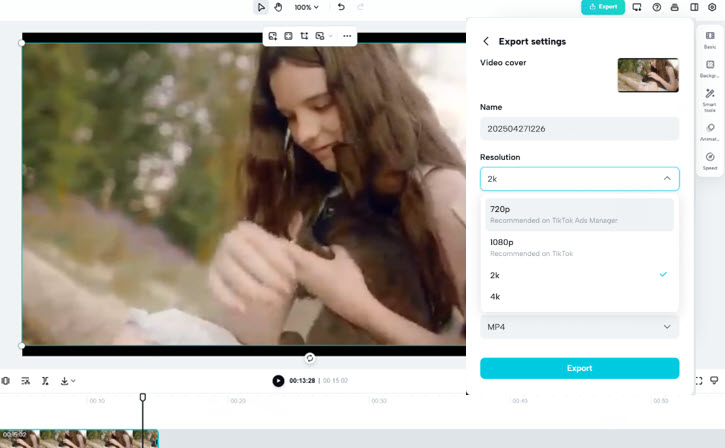Click the timeline playhead marker
This screenshot has width=725, height=448.
coord(143,397)
